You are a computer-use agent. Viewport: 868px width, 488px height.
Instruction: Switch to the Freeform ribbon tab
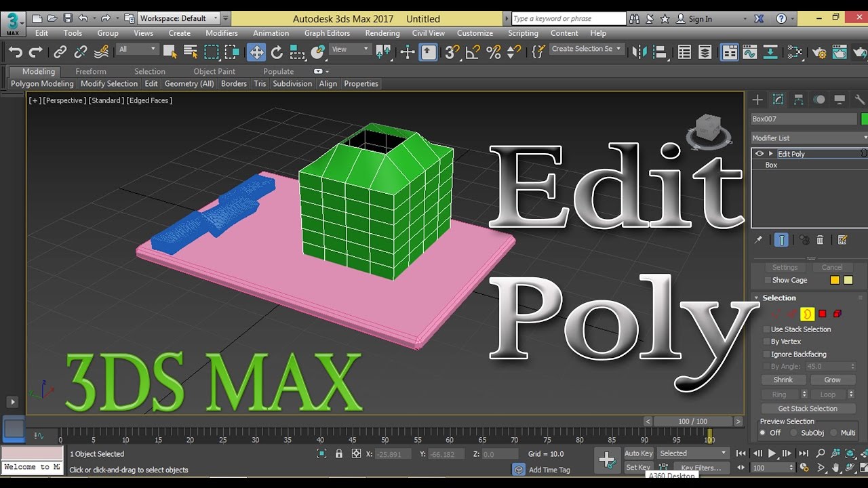[91, 71]
